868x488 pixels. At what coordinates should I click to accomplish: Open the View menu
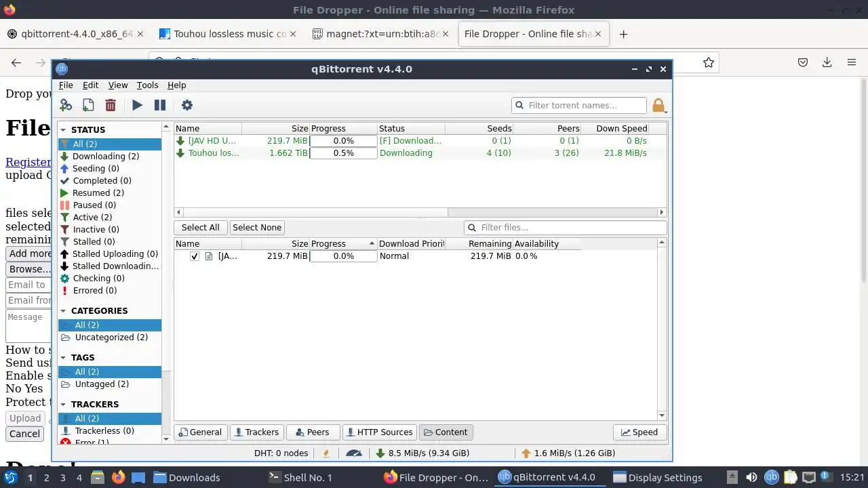click(118, 85)
